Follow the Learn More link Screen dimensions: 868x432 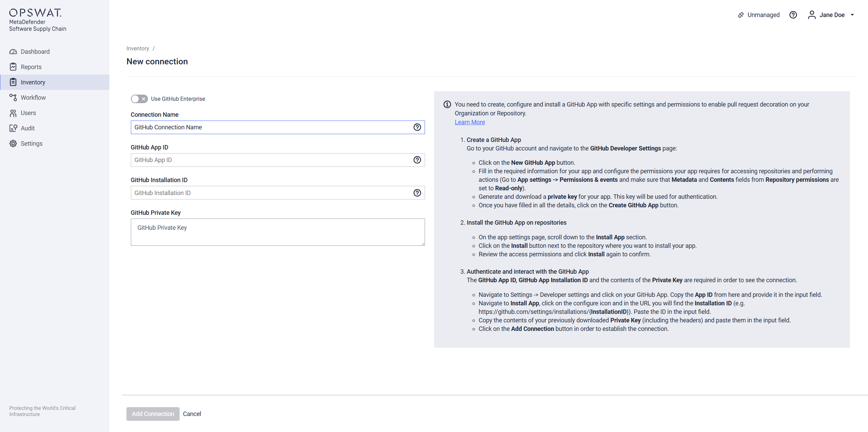[470, 122]
